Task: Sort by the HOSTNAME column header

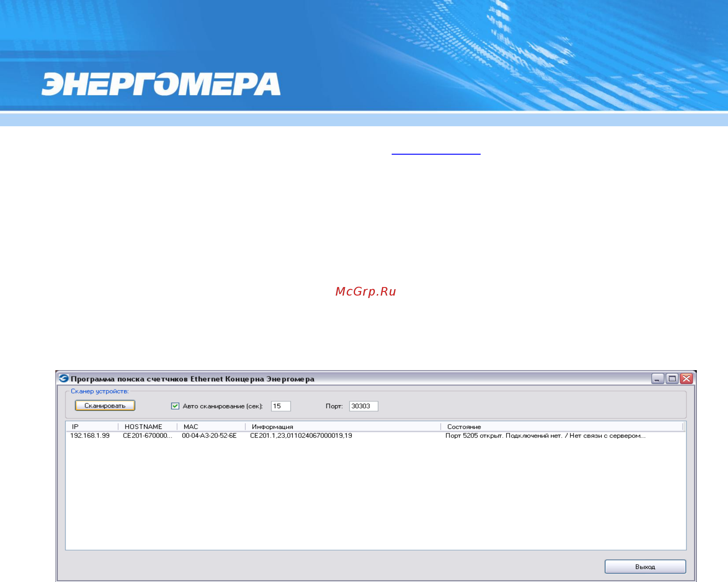Action: 148,427
